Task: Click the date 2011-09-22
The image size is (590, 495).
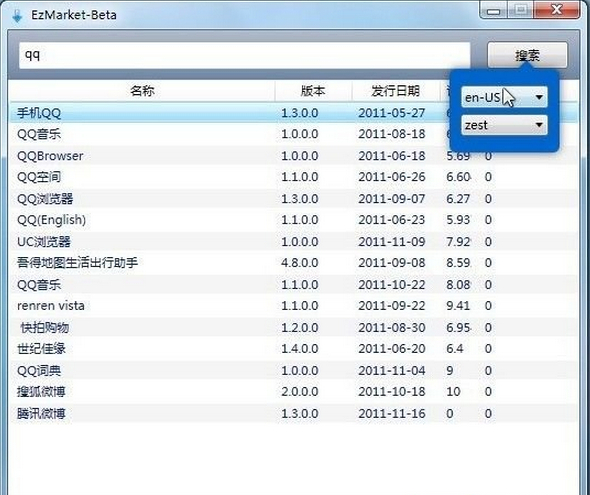Action: tap(392, 306)
